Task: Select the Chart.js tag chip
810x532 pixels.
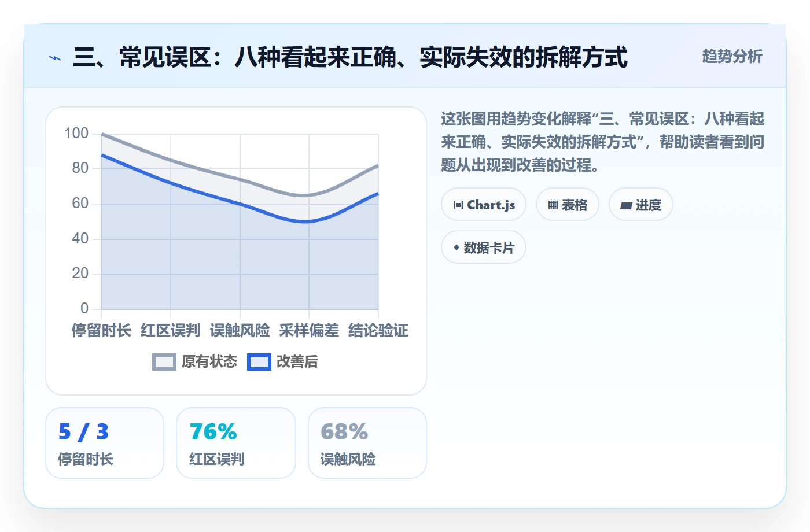Action: pyautogui.click(x=484, y=205)
